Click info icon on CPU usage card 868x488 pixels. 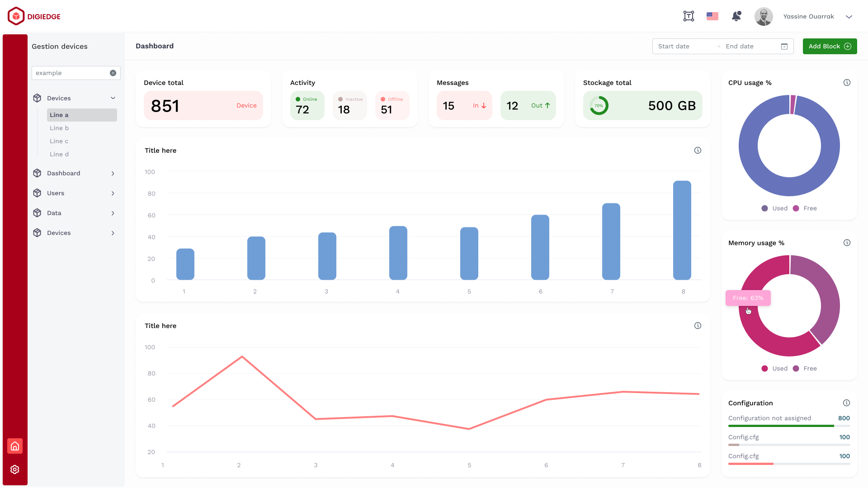click(847, 83)
